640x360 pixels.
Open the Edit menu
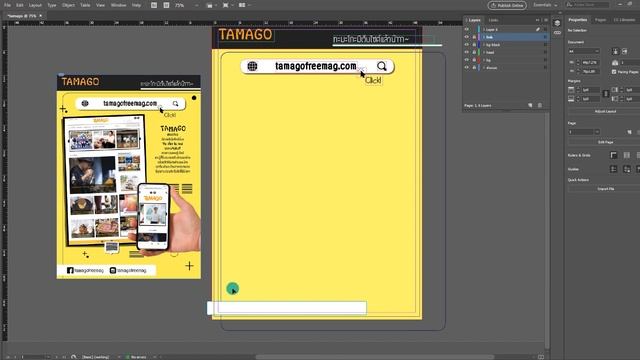[x=20, y=5]
